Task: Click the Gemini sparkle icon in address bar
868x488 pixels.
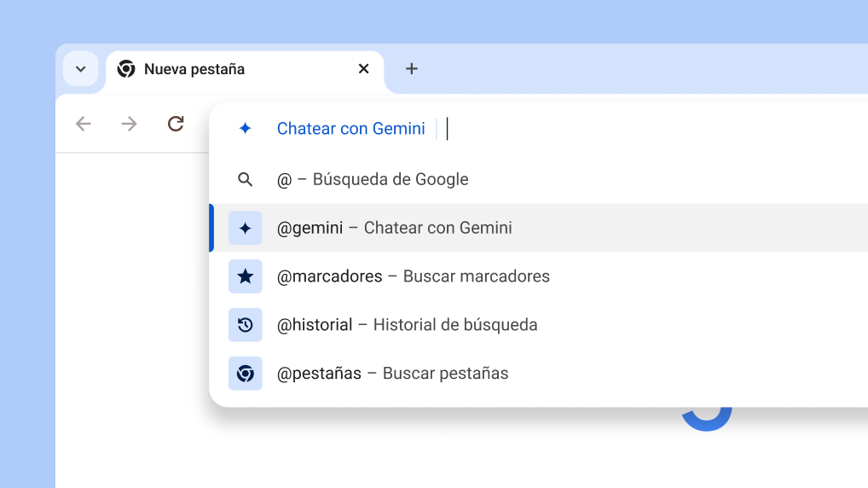Action: [246, 129]
